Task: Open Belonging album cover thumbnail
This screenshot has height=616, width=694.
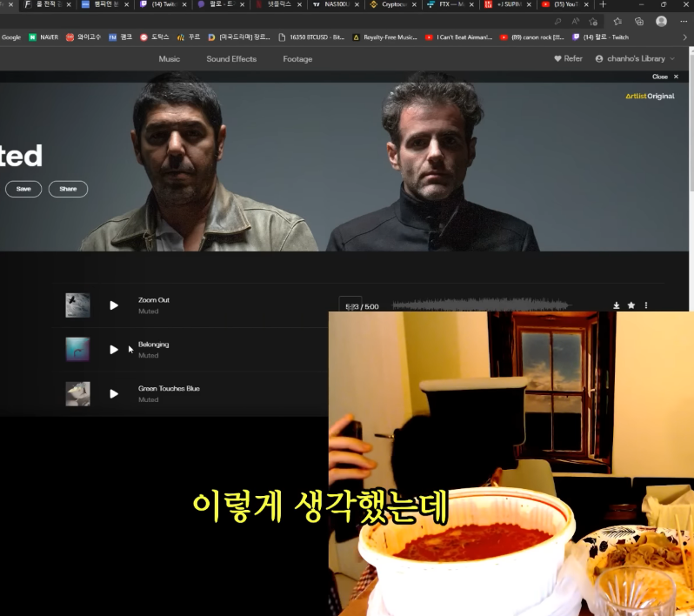Action: tap(78, 350)
